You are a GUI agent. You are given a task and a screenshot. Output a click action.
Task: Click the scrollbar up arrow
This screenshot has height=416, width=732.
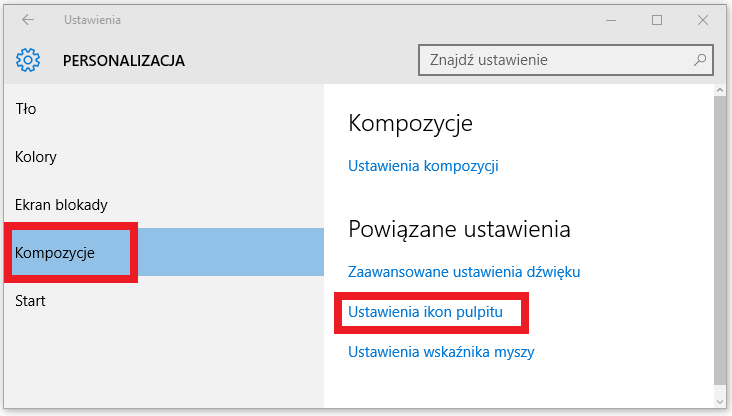pos(720,90)
